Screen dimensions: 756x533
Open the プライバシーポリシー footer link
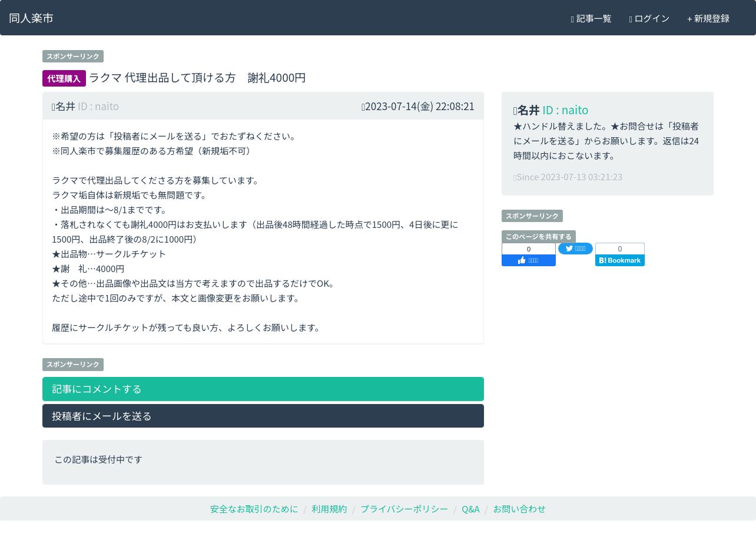(404, 509)
